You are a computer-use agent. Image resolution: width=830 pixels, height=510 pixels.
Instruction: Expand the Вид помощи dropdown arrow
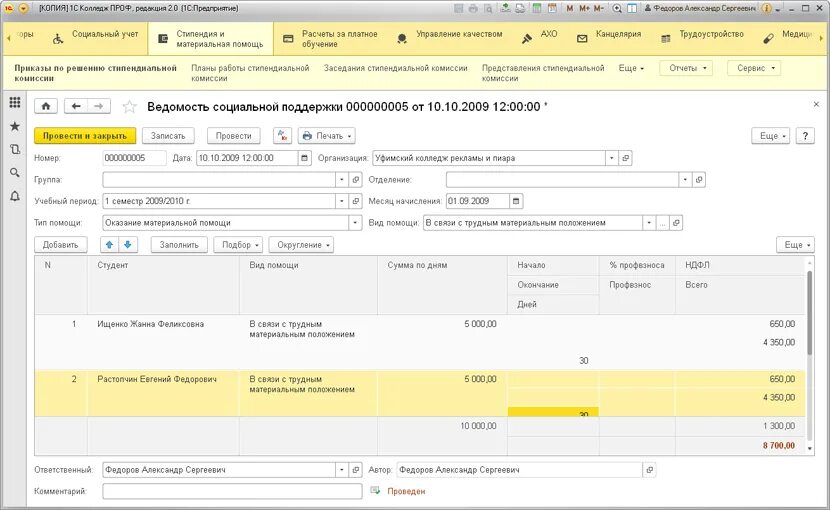(649, 223)
